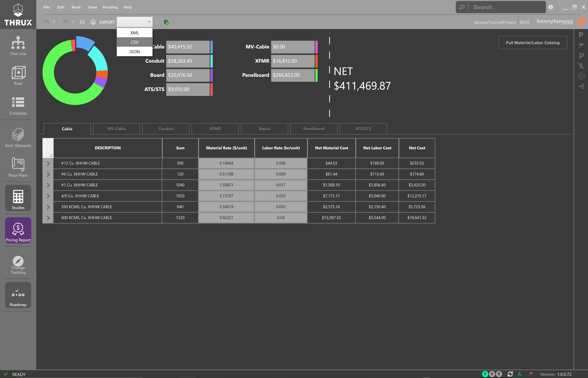
Task: Click the flag icon in right sidebar
Action: pyautogui.click(x=581, y=45)
